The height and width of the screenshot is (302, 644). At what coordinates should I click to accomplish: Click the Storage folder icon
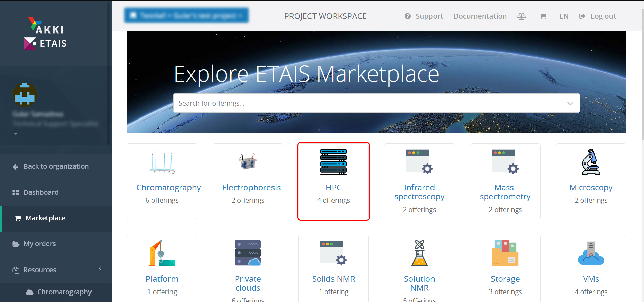tap(505, 253)
